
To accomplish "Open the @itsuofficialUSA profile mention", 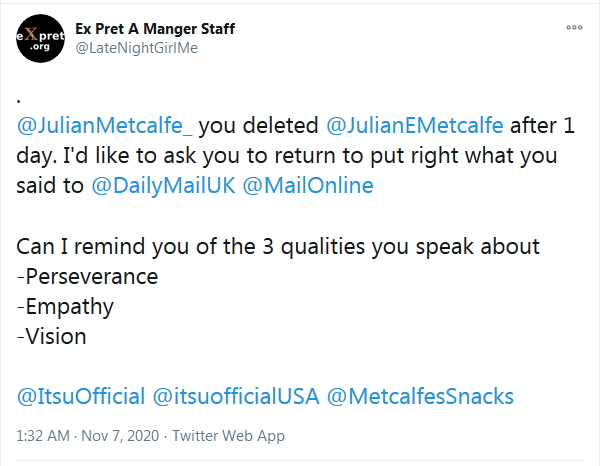I will 235,396.
